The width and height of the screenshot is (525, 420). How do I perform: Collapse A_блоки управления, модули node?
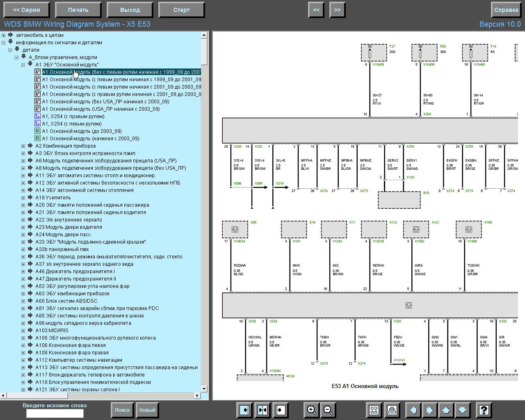click(x=17, y=57)
